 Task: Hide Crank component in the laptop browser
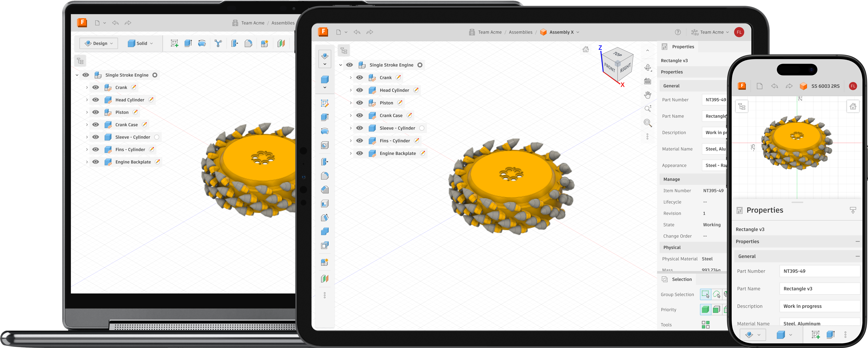(96, 88)
